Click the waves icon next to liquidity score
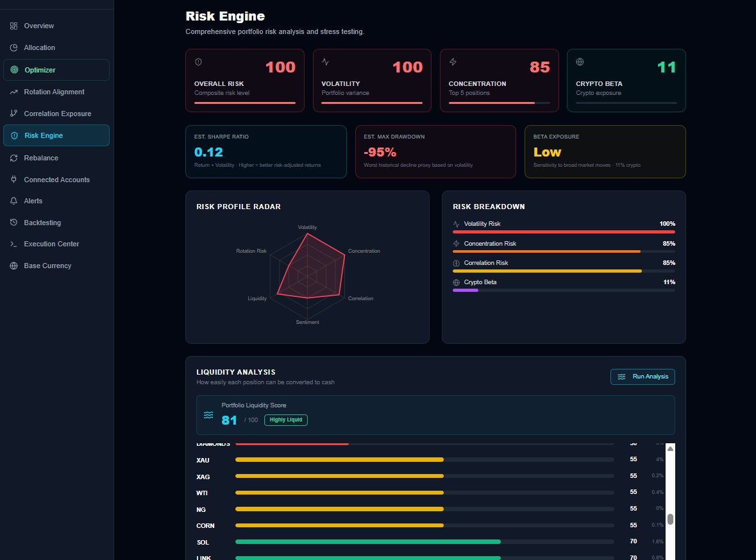Image resolution: width=756 pixels, height=560 pixels. click(x=208, y=415)
